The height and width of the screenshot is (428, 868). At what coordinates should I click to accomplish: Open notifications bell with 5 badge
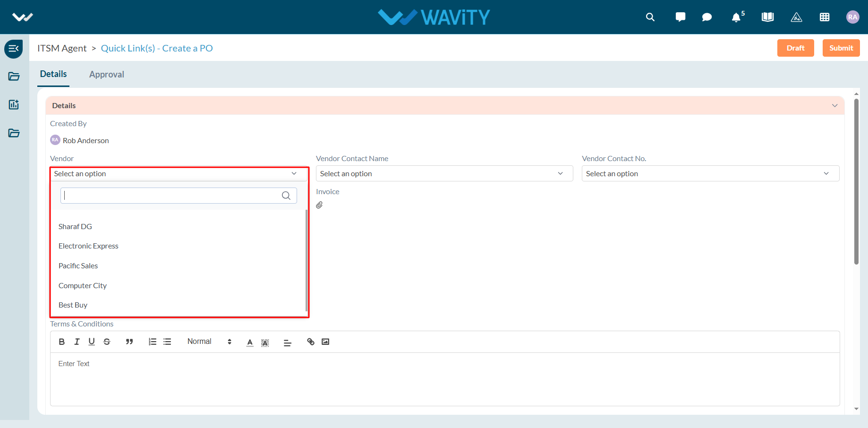tap(738, 17)
